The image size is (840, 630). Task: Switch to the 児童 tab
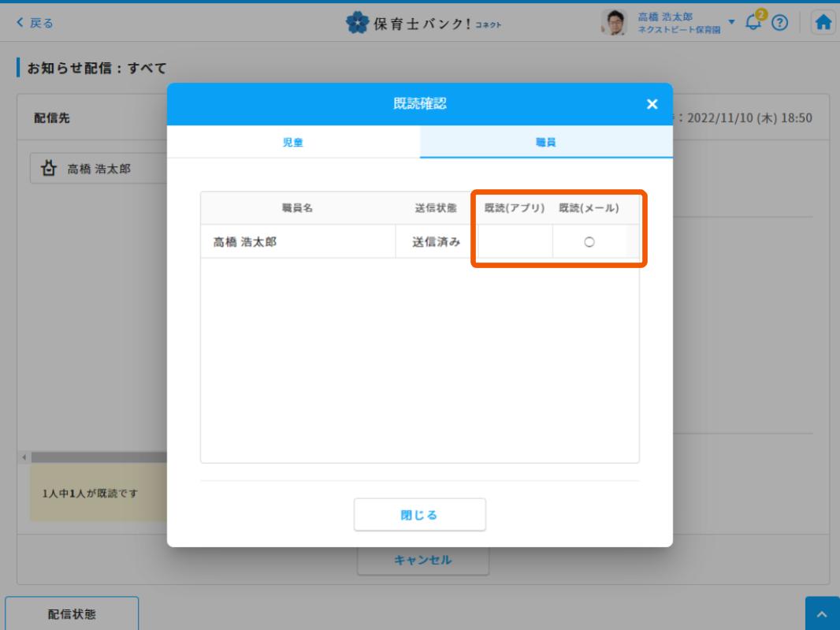point(293,143)
